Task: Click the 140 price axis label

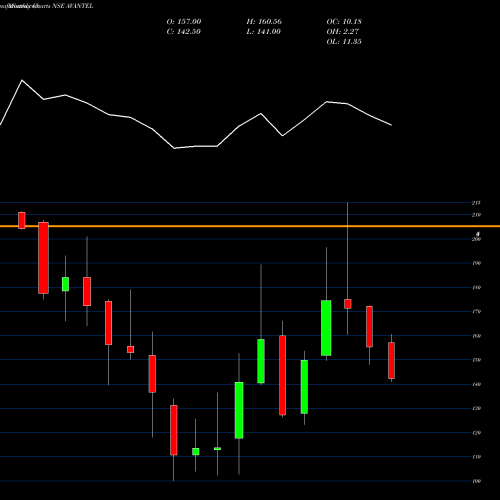Action: 476,384
